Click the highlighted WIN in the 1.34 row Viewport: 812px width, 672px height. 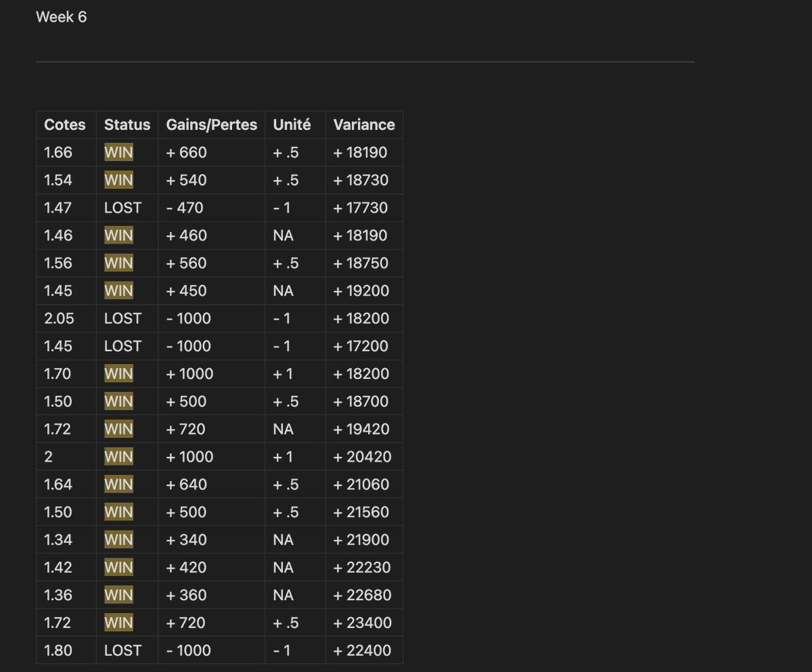[x=118, y=540]
